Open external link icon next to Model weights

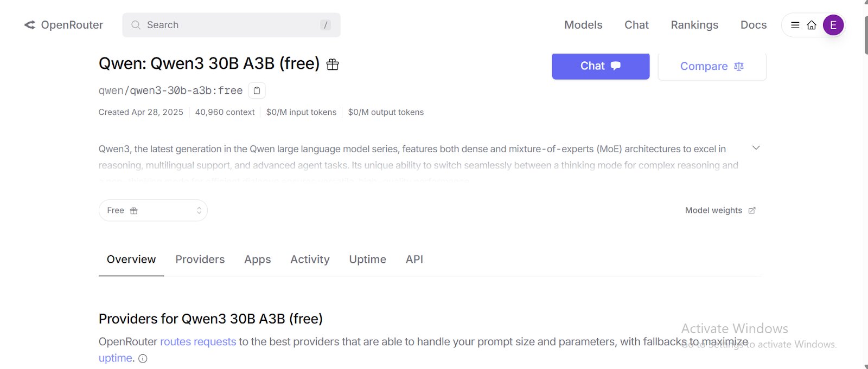click(752, 210)
